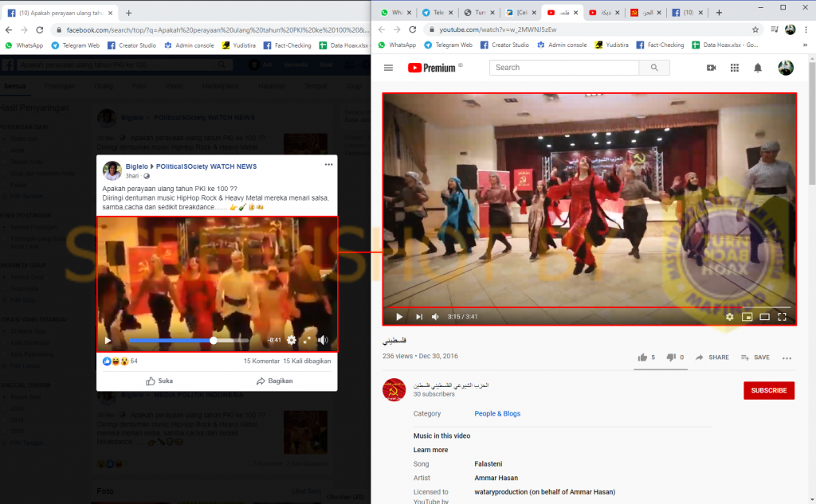Click the YouTube search input field
Screen dimensions: 816x504
[x=564, y=68]
